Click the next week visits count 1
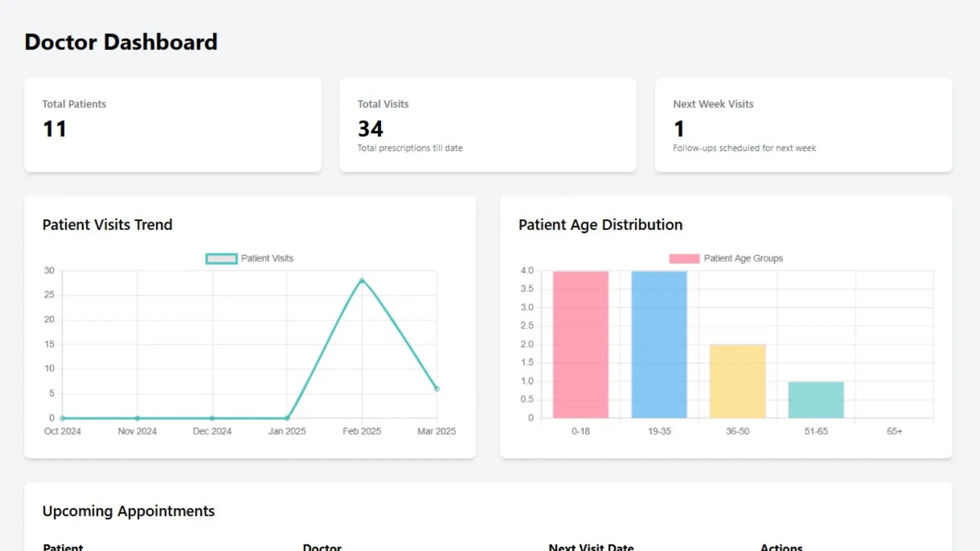Viewport: 980px width, 551px height. coord(679,129)
